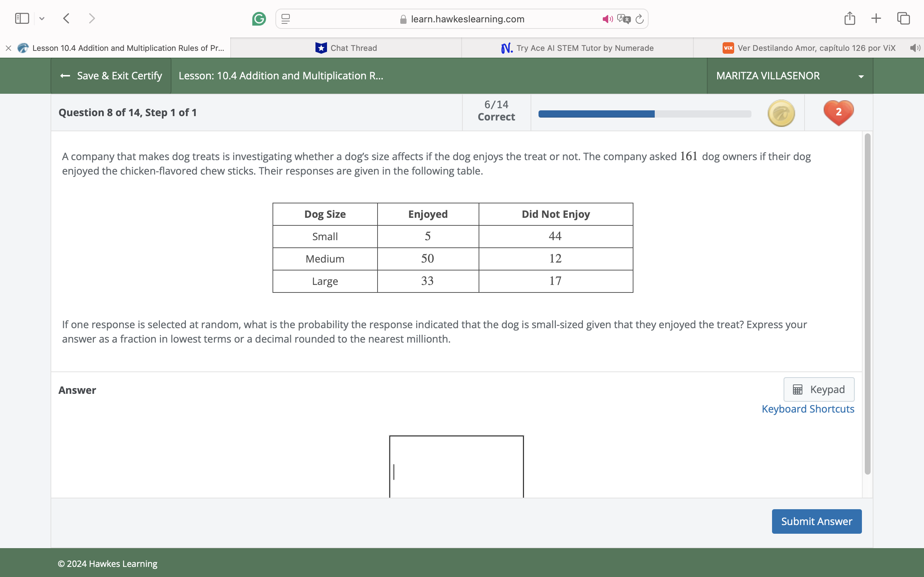Toggle the Safari sidebar
The image size is (924, 577).
click(22, 18)
